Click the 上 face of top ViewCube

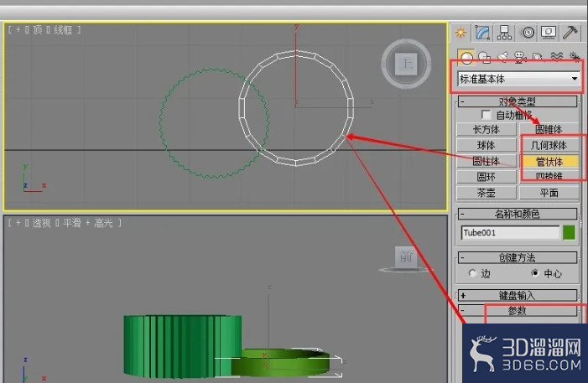pyautogui.click(x=406, y=64)
